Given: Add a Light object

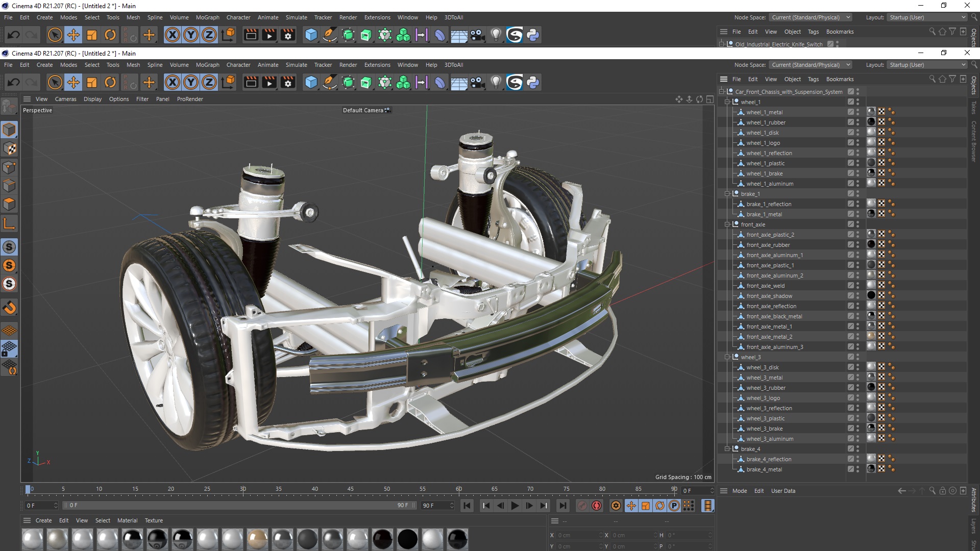Looking at the screenshot, I should coord(496,82).
